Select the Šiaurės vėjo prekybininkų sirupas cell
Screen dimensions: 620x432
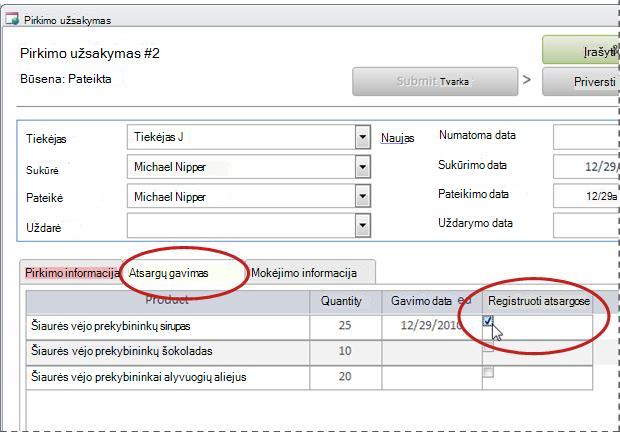168,326
